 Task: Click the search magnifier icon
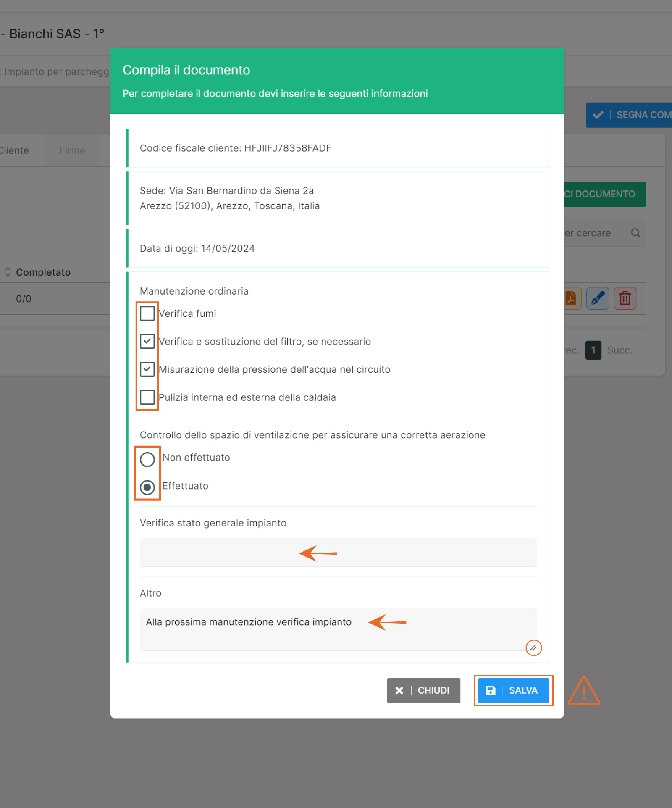[x=635, y=233]
